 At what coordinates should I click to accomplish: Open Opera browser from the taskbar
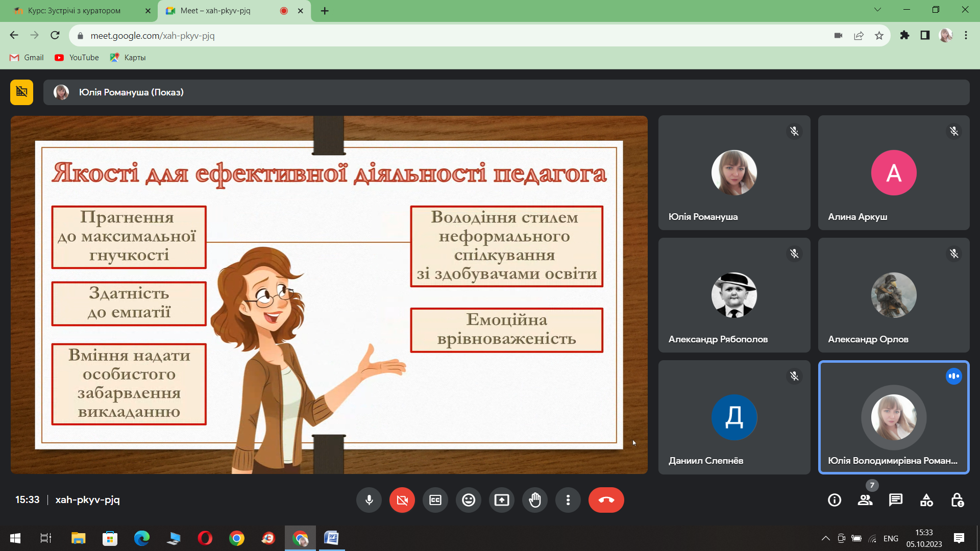[205, 538]
